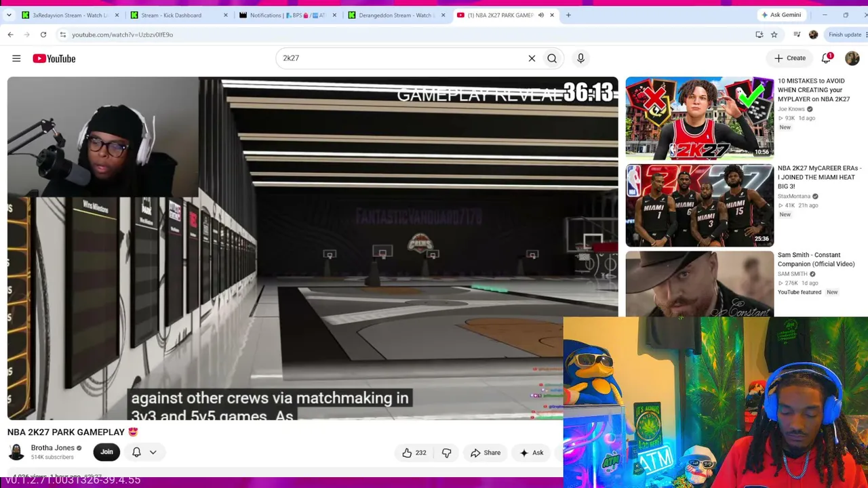
Task: Mute the NBA 2K27 tab audio
Action: (541, 15)
